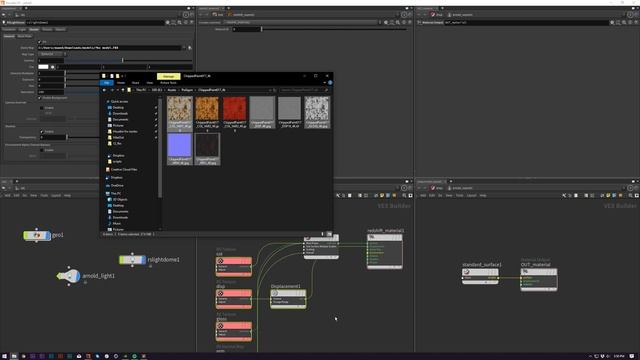The image size is (640, 360).
Task: Select 3D Objects under This PC
Action: pyautogui.click(x=120, y=200)
